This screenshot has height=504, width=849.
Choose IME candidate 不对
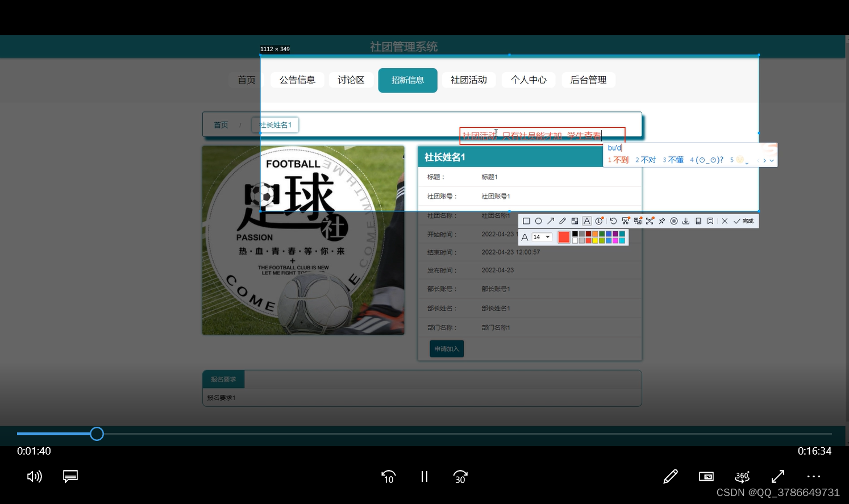coord(646,160)
